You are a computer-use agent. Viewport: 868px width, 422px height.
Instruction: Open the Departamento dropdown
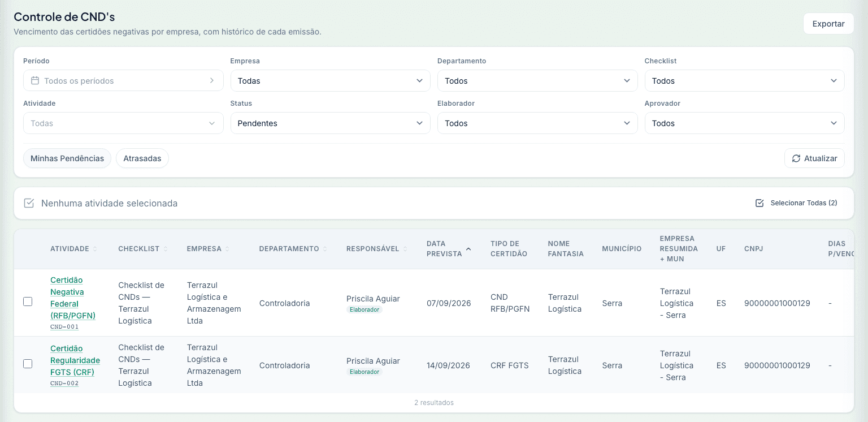(537, 81)
